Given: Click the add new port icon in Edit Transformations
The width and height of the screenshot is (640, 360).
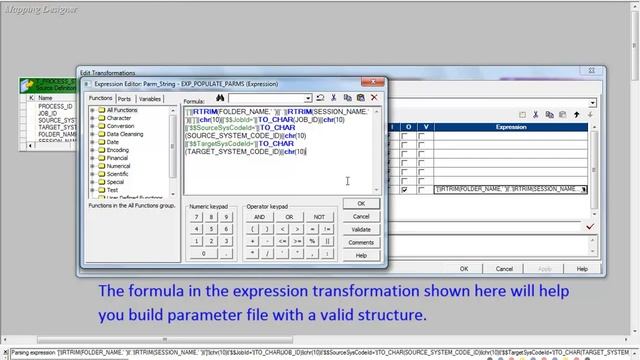Looking at the screenshot, I should tap(522, 115).
